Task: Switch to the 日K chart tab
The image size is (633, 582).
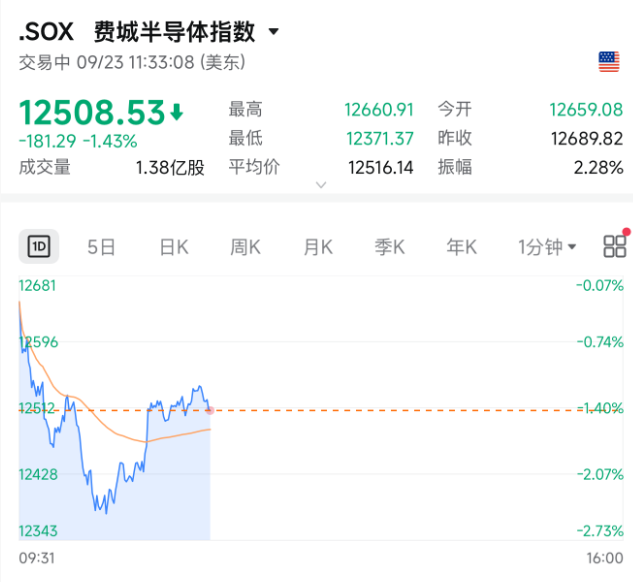Action: coord(174,247)
